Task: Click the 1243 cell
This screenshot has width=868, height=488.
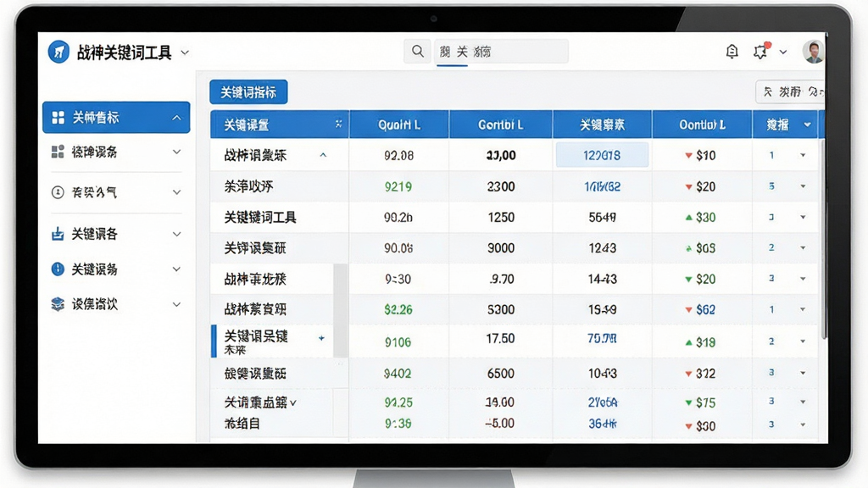Action: pyautogui.click(x=603, y=248)
